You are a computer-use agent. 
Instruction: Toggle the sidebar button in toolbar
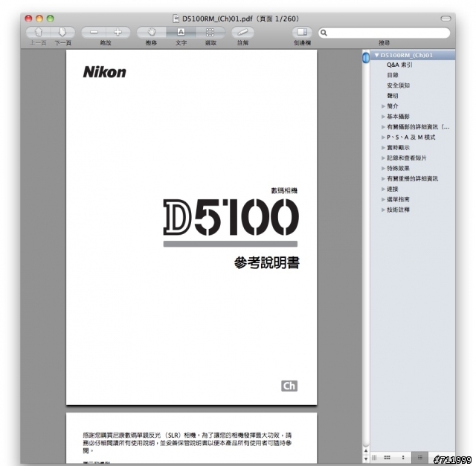coord(302,32)
